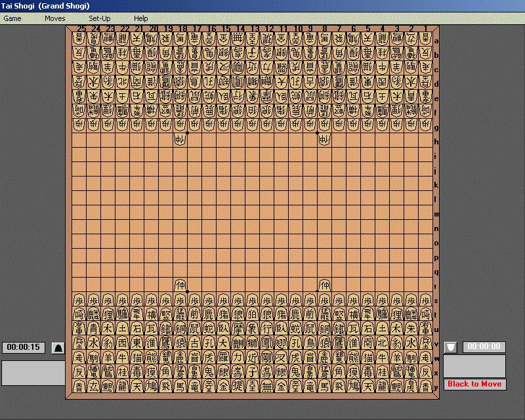Select White's advanced go-between piece on file 18

pos(180,139)
